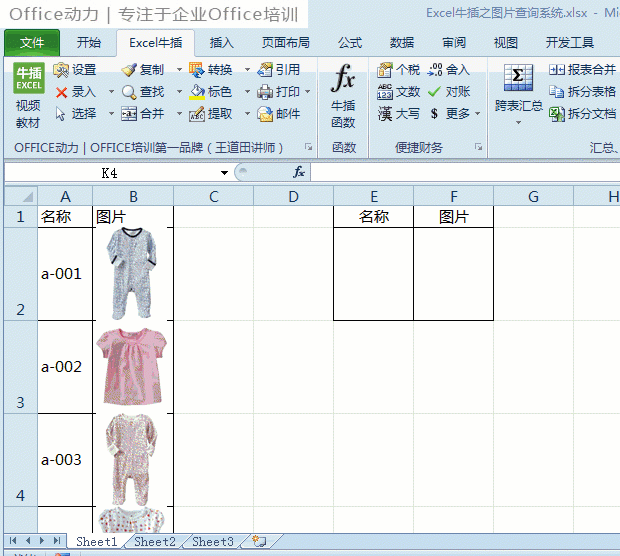
Task: Click the 提取 extract icon
Action: pyautogui.click(x=197, y=114)
